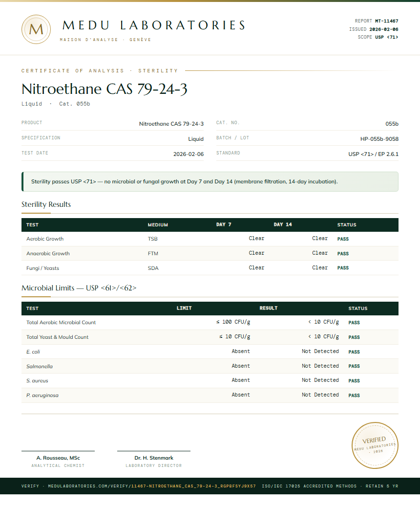Click the Microbial Limits USP <61>/<62> heading

coord(79,288)
